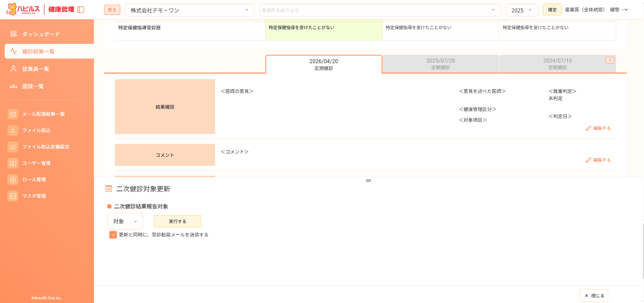Expand the 産業医 user account menu
The width and height of the screenshot is (644, 303).
pyautogui.click(x=596, y=10)
